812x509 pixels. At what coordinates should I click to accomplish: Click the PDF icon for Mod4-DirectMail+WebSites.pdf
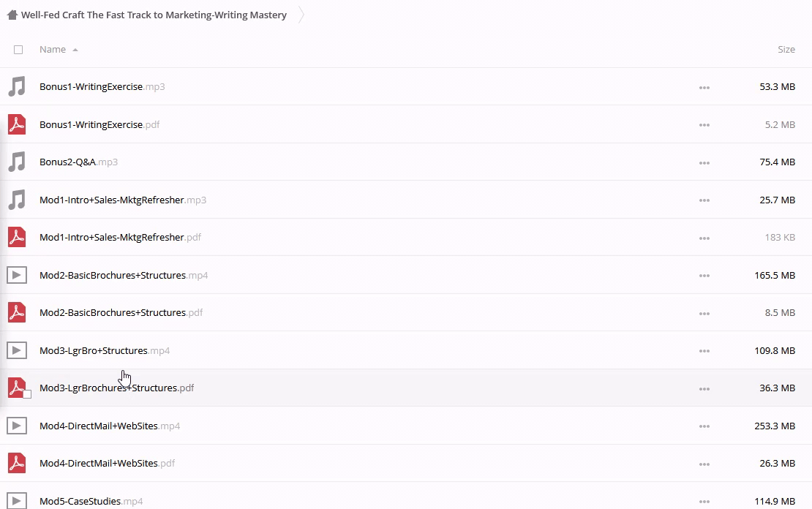point(17,463)
